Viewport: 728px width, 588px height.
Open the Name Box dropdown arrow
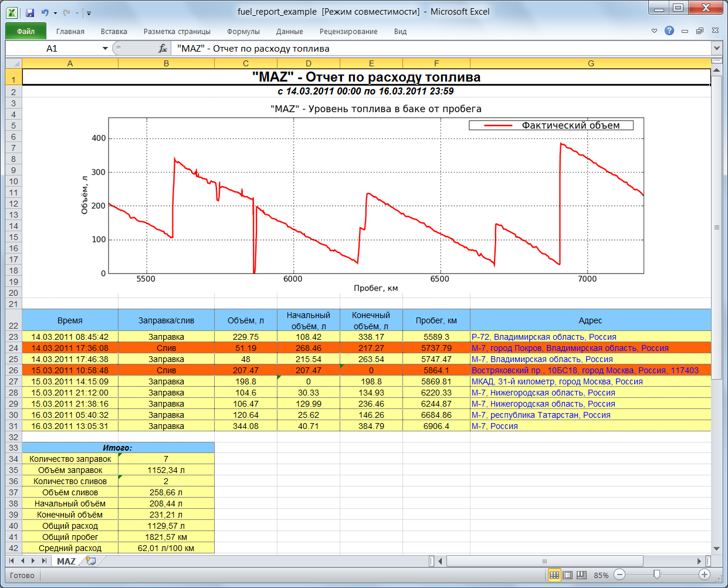point(105,49)
